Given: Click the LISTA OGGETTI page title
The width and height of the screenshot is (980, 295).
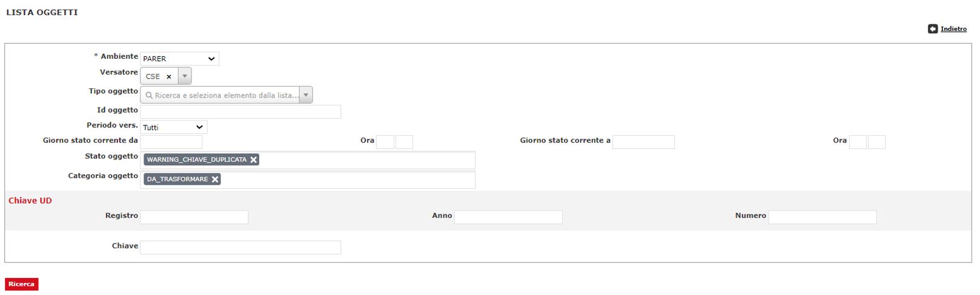Looking at the screenshot, I should coord(42,12).
